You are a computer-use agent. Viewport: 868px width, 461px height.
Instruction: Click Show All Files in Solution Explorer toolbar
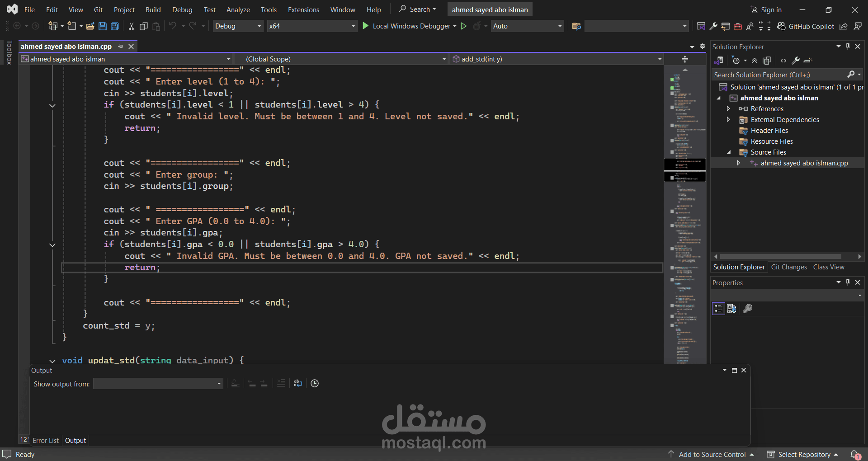(767, 61)
